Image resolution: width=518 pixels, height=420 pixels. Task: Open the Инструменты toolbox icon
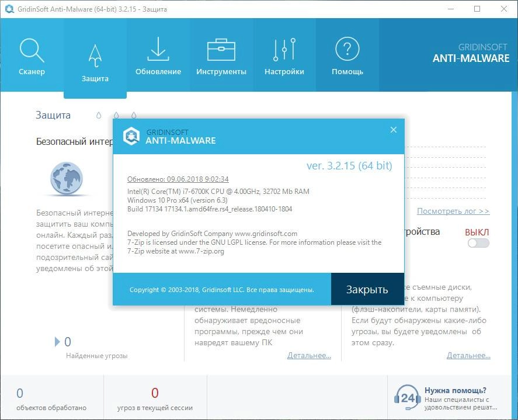click(x=221, y=50)
